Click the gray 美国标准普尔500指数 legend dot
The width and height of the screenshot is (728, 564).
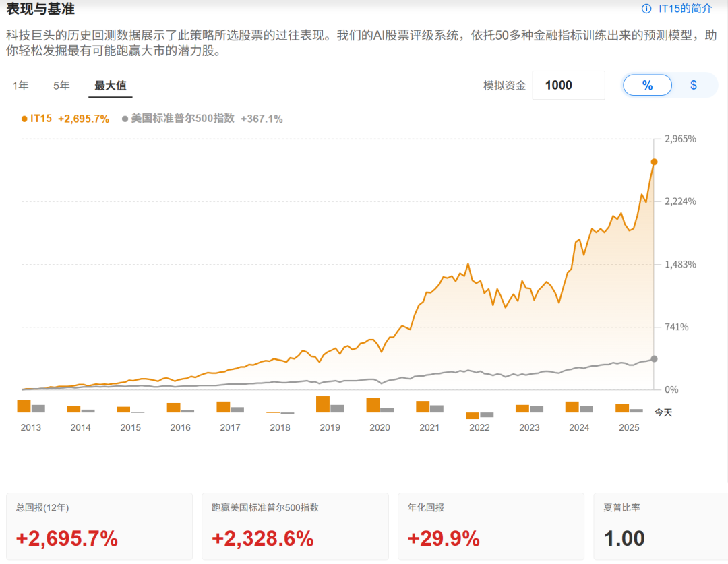coord(125,119)
